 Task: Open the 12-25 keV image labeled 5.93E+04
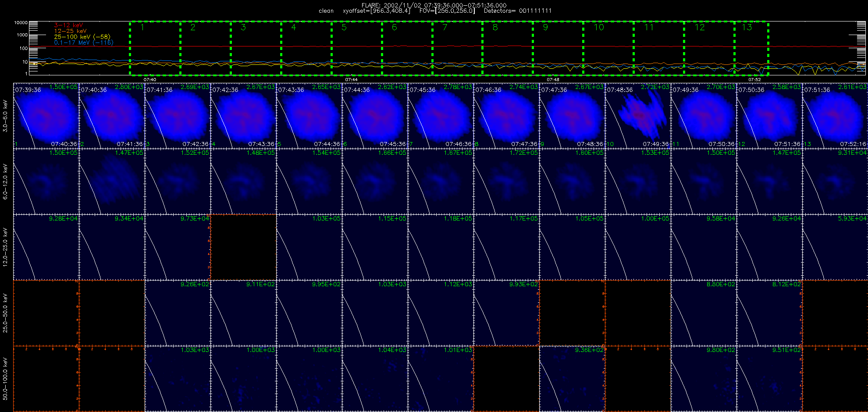(x=835, y=247)
